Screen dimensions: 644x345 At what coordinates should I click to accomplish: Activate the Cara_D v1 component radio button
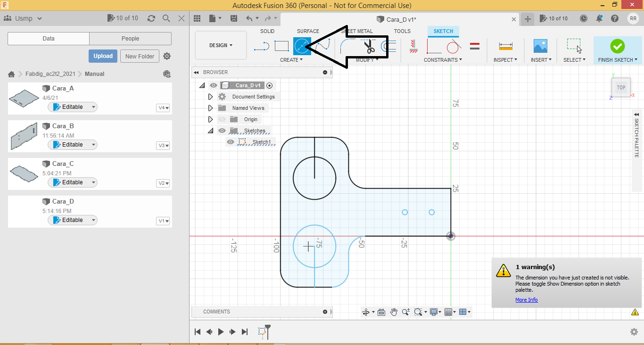coord(269,85)
